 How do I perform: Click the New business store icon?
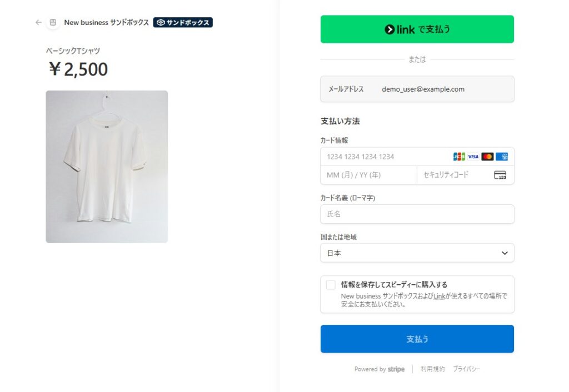pyautogui.click(x=53, y=23)
